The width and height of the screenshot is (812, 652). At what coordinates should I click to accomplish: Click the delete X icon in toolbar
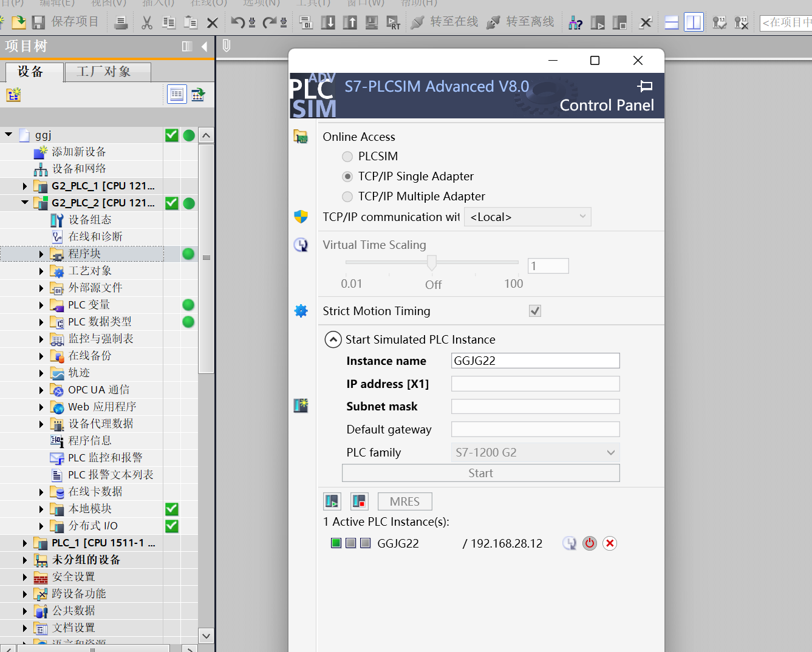click(213, 23)
